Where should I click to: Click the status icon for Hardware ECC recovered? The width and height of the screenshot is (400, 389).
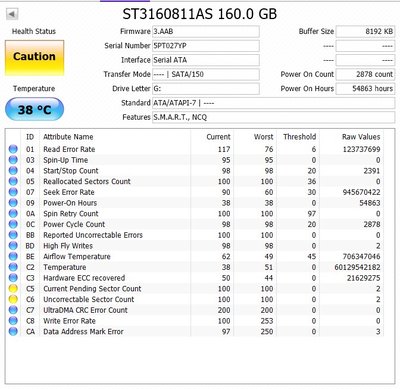tap(13, 278)
